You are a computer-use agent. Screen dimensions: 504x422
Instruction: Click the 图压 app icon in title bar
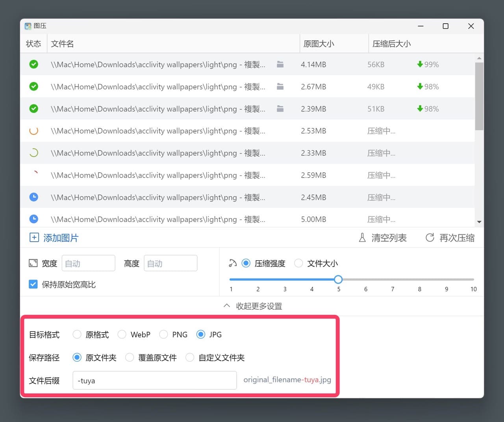(x=28, y=26)
